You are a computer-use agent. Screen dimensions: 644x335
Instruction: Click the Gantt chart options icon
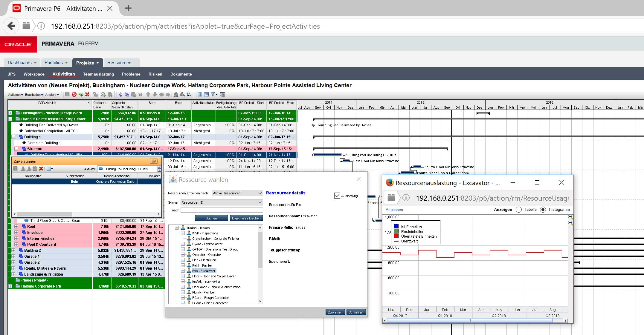coord(222,94)
